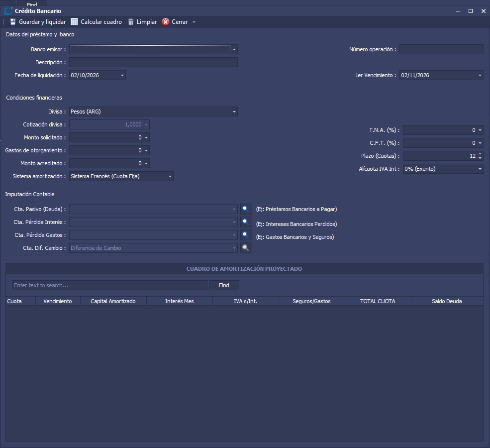
Task: Open search for Cta. Pérdida Gastos account
Action: pos(246,235)
